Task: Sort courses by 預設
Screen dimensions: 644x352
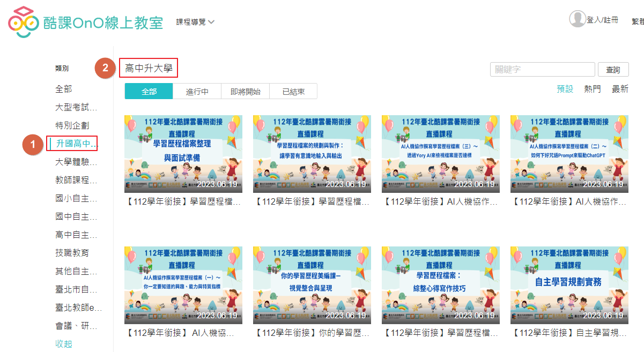Action: pyautogui.click(x=565, y=89)
